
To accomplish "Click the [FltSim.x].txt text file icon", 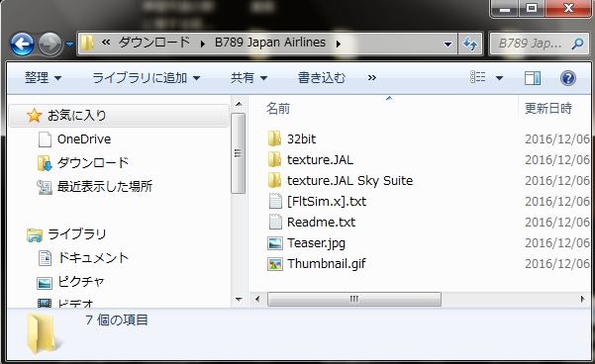I will [275, 201].
